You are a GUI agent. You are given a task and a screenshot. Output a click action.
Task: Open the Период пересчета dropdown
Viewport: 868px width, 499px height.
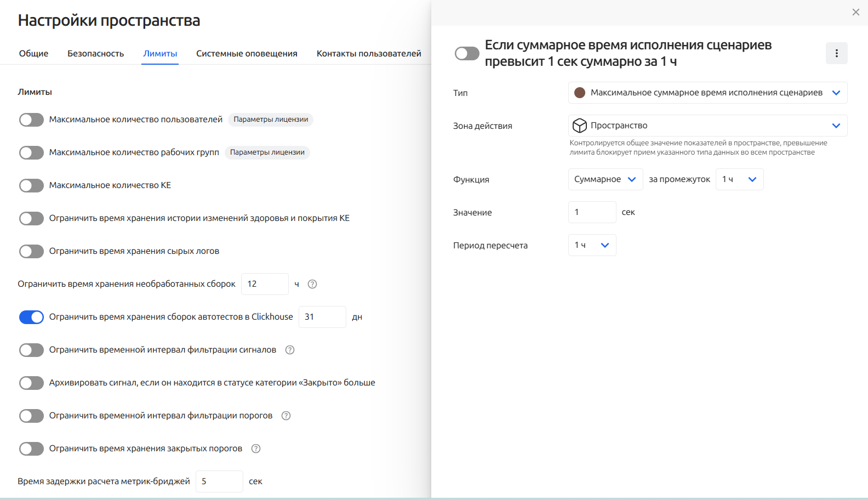tap(592, 245)
